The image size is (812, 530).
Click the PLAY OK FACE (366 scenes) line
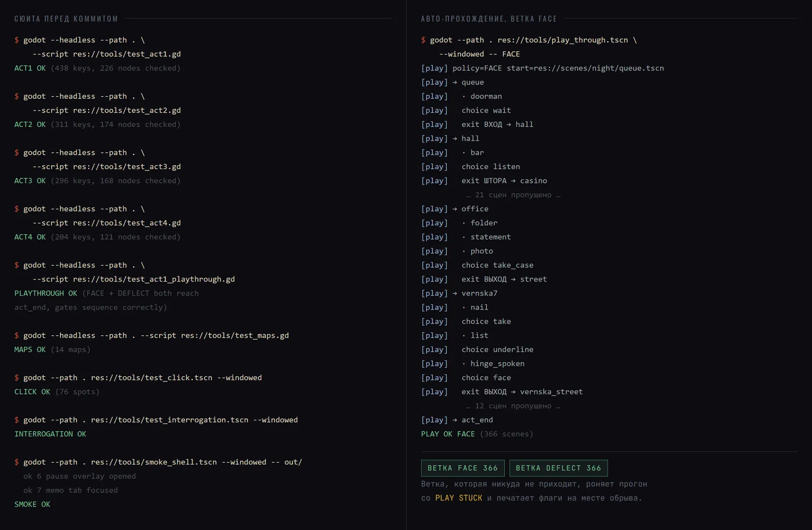click(x=477, y=434)
